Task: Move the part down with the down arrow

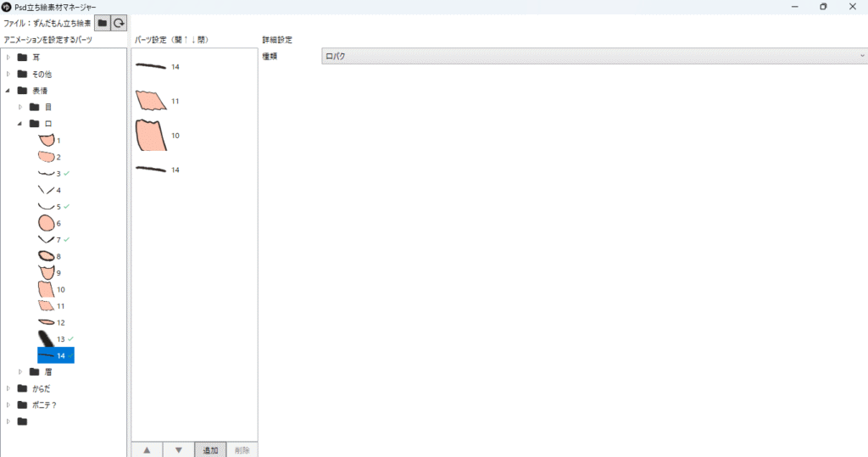Action: tap(178, 449)
